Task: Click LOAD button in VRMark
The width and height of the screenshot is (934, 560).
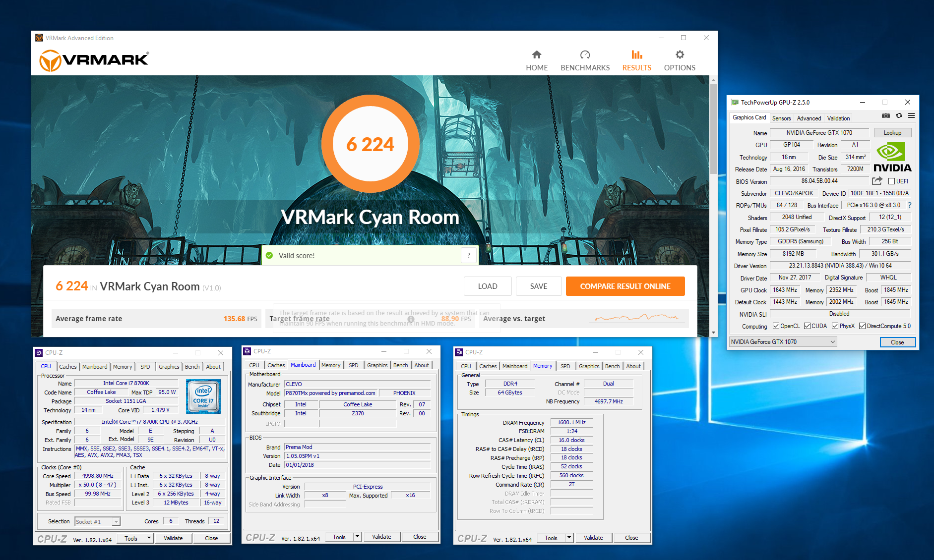Action: [488, 286]
